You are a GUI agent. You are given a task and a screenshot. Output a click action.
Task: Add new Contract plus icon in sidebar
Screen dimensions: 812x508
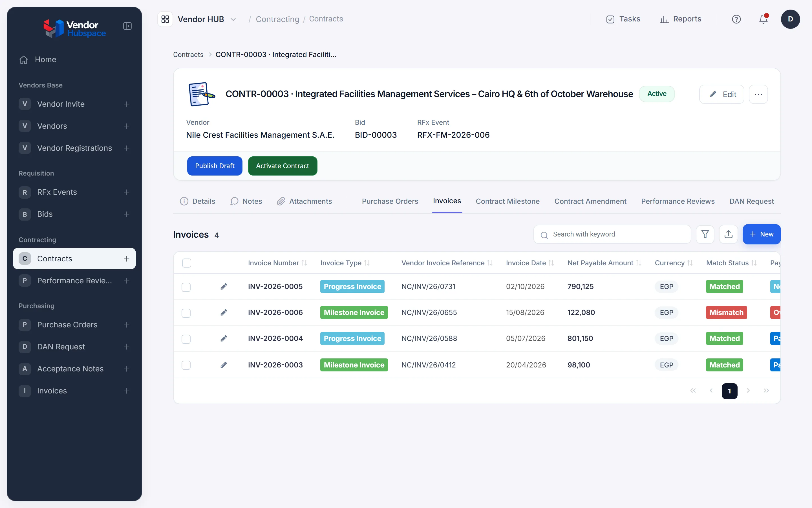pyautogui.click(x=127, y=259)
